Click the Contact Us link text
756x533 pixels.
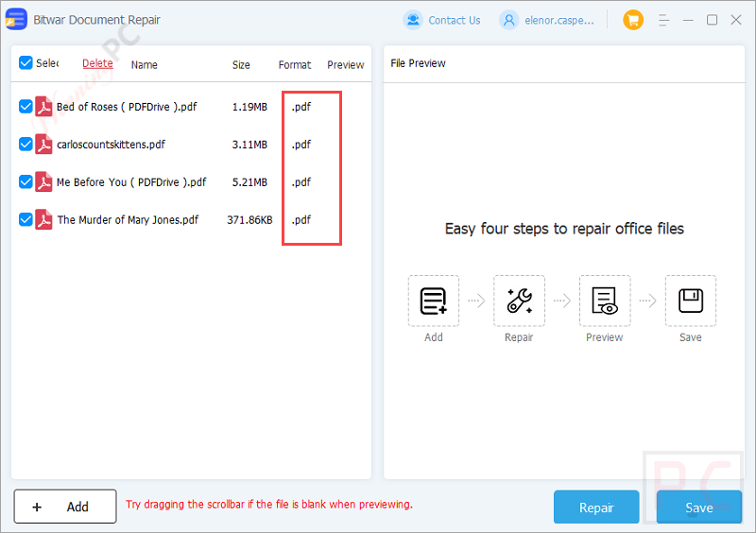[x=455, y=20]
